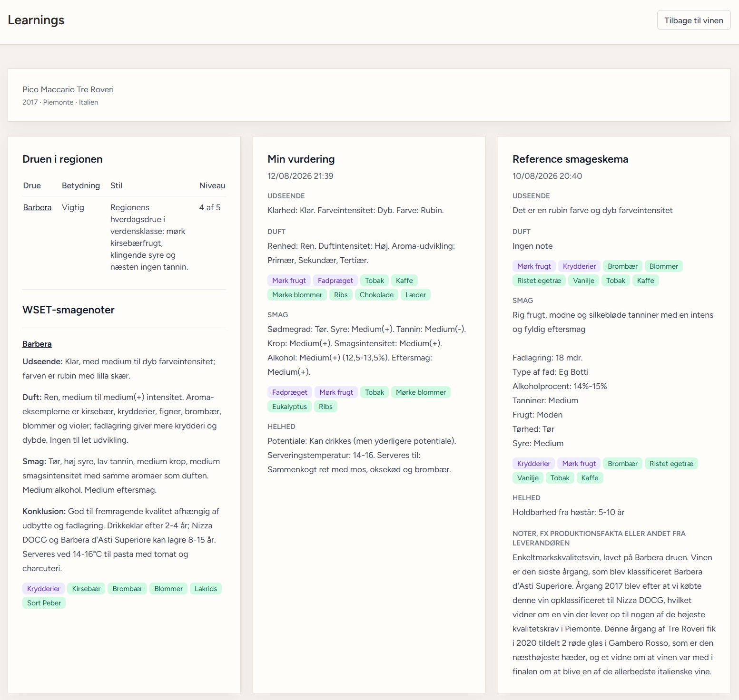Image resolution: width=739 pixels, height=700 pixels.
Task: Click the 'Learnings' page heading
Action: (36, 20)
